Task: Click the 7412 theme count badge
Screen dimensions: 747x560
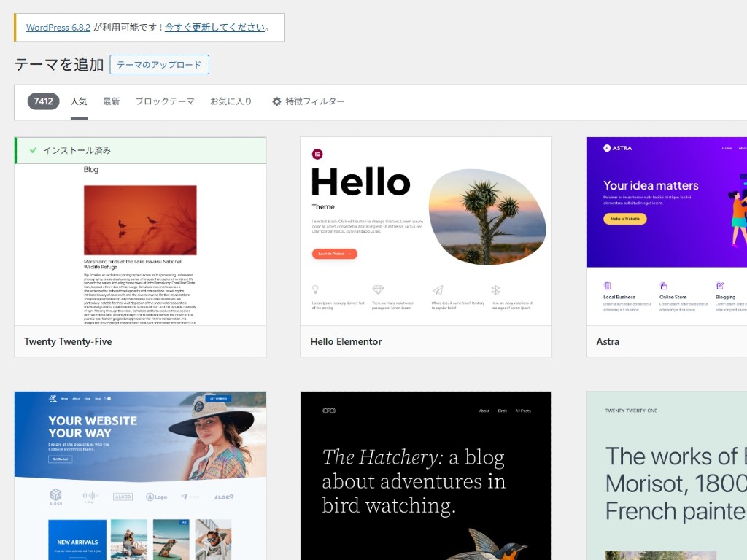Action: tap(43, 101)
